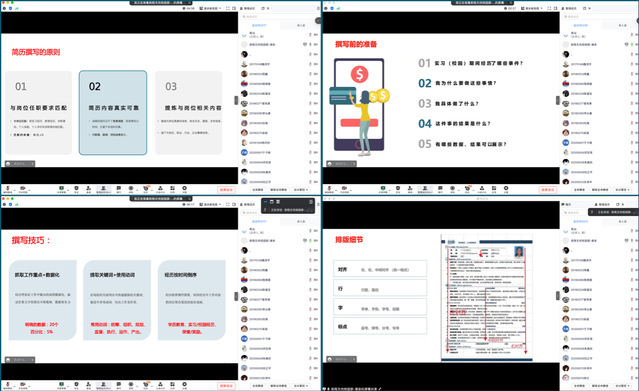639x391 pixels.
Task: Click mute-all button under 撰写前的准备 member list
Action: click(x=579, y=190)
